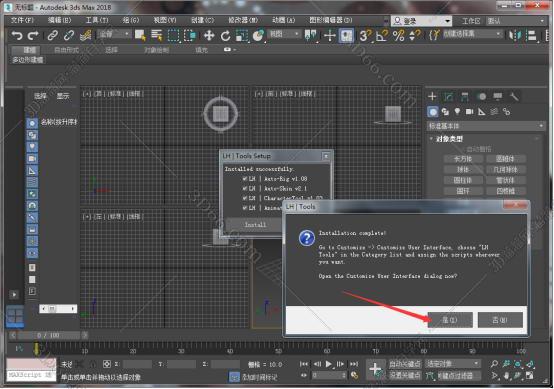Toggle the Percent Snap icon

point(399,35)
